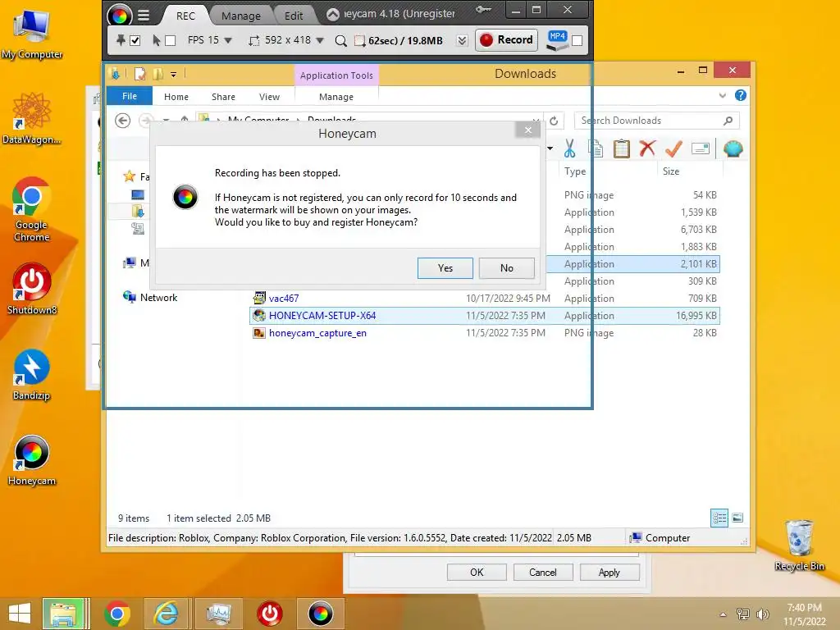Click OK in the background properties dialog
This screenshot has height=630, width=840.
(477, 572)
